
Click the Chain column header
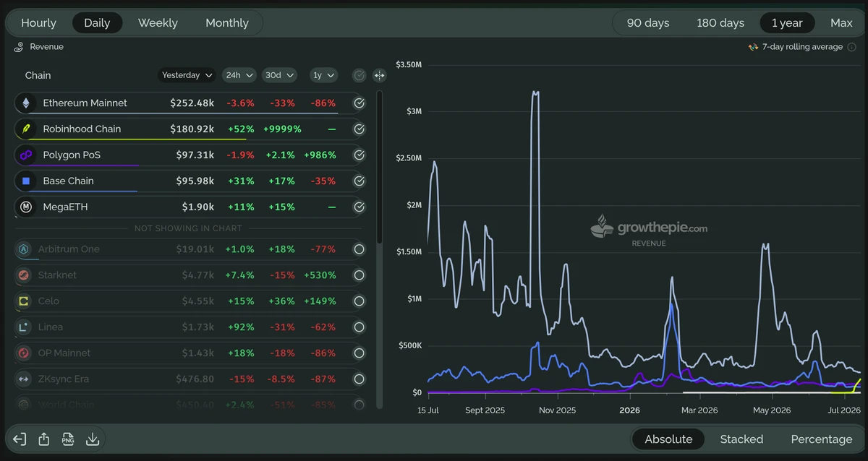point(38,75)
